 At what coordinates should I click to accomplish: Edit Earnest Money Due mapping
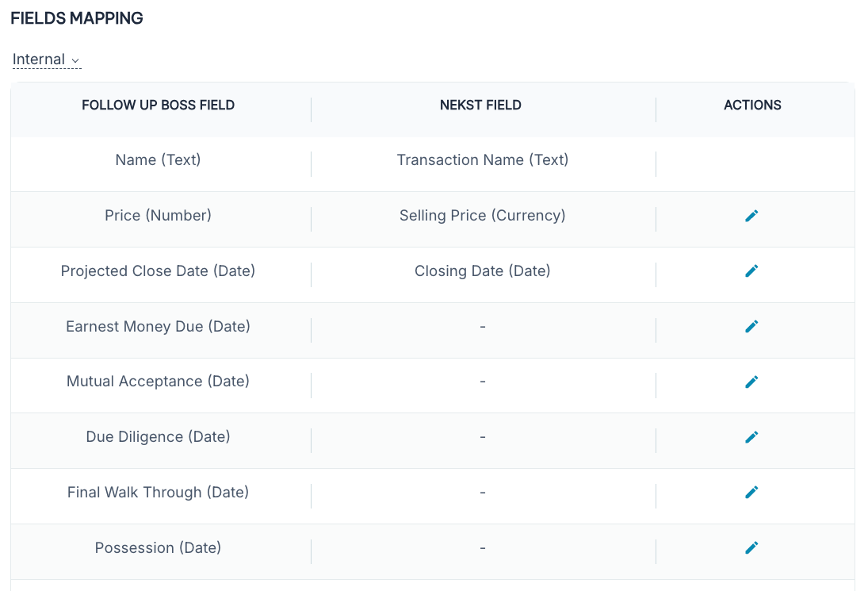pyautogui.click(x=751, y=326)
